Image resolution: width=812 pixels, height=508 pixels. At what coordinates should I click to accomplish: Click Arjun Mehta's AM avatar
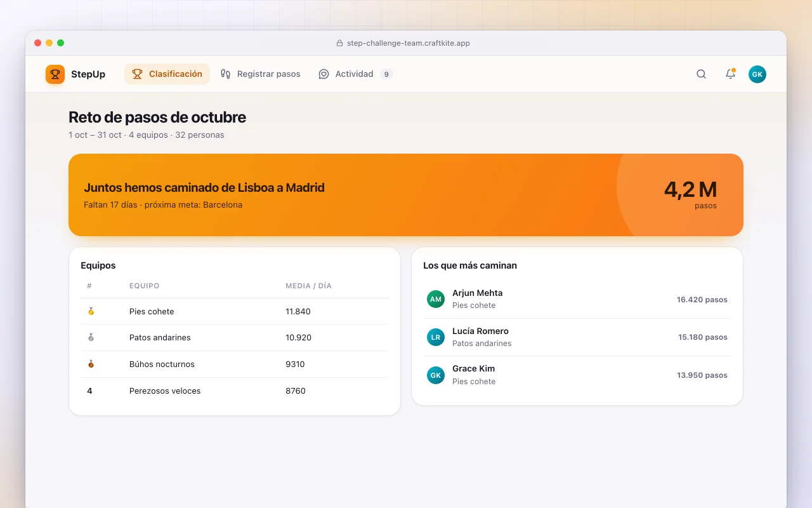pos(436,299)
